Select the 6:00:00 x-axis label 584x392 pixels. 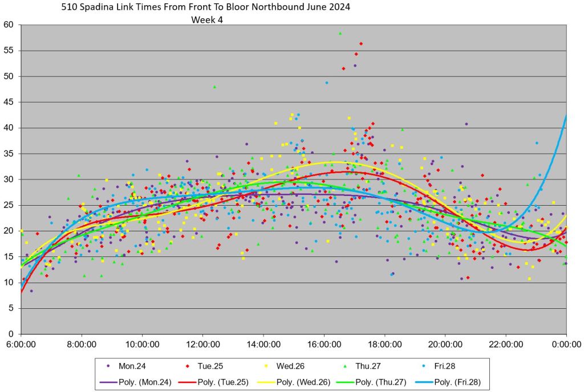pos(21,344)
